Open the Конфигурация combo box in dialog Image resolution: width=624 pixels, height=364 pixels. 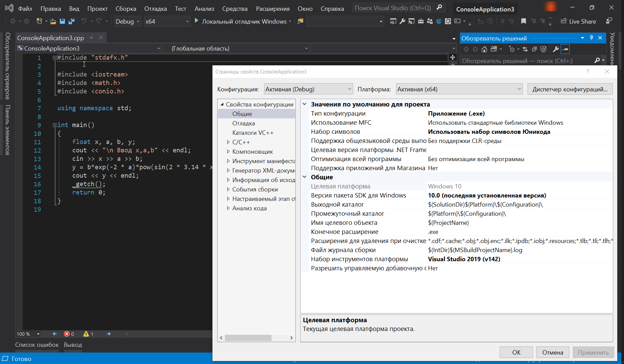point(308,89)
